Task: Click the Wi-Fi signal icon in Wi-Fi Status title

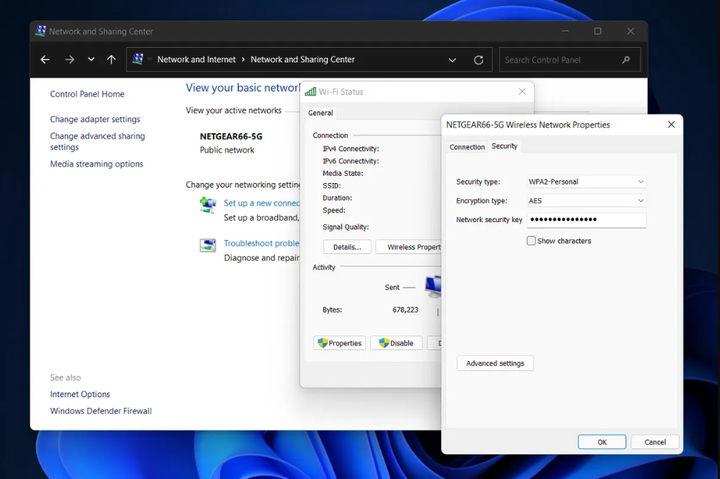Action: pyautogui.click(x=311, y=92)
